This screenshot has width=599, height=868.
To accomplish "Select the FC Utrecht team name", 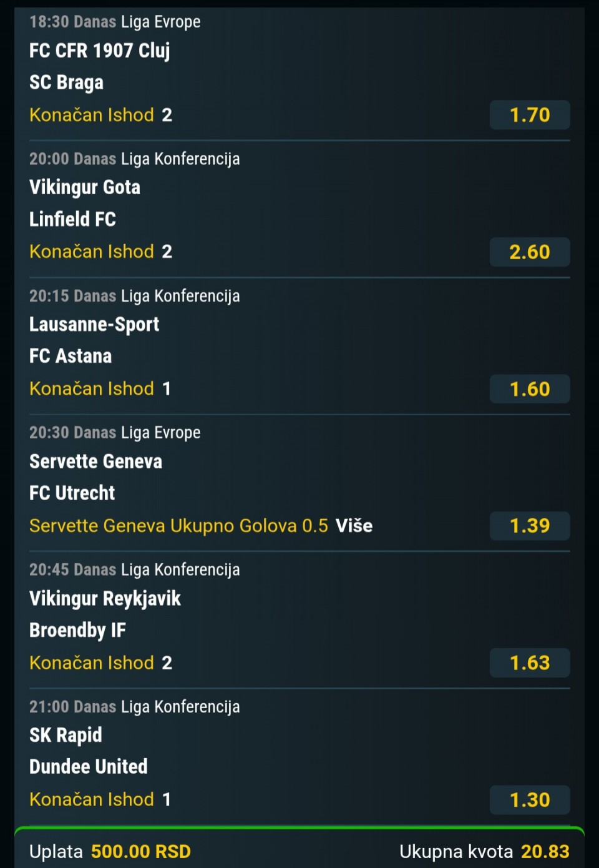I will (72, 493).
